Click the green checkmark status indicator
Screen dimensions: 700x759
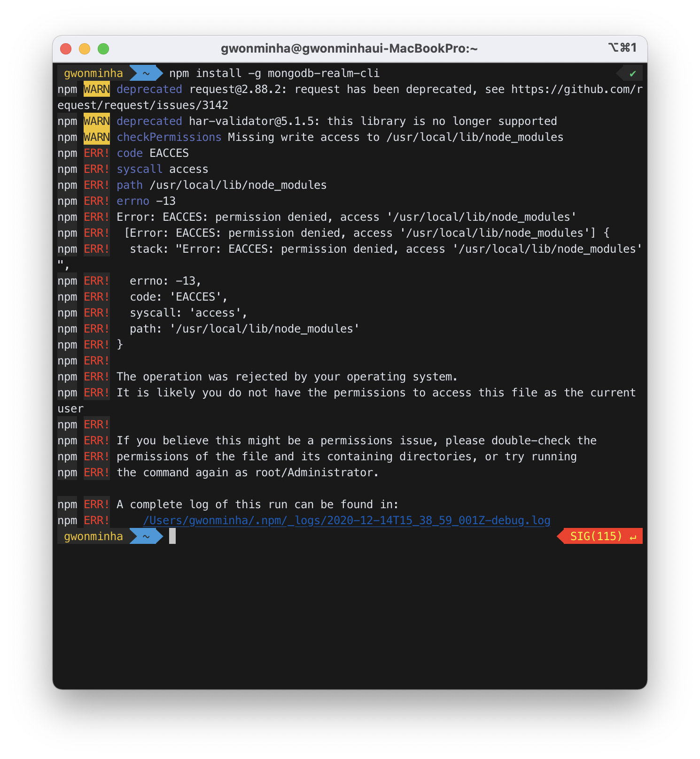click(633, 74)
